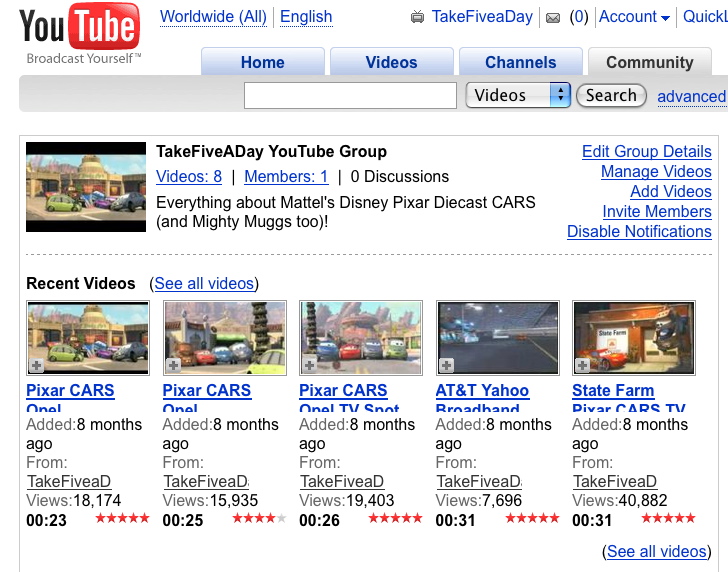
Task: Open AT&T Yahoo Broadband video title
Action: click(482, 397)
